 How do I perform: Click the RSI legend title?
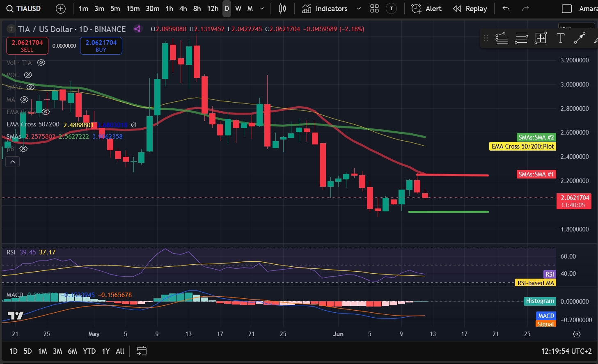(11, 252)
